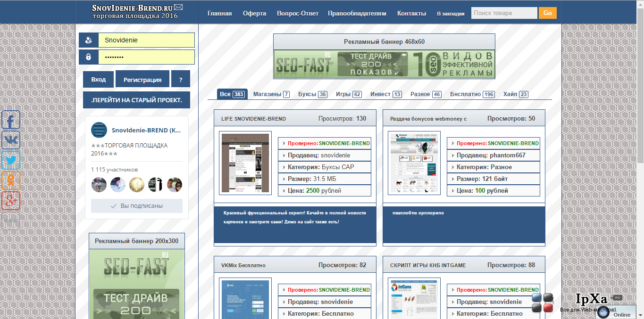Switch to the Буксы tab

click(x=313, y=94)
